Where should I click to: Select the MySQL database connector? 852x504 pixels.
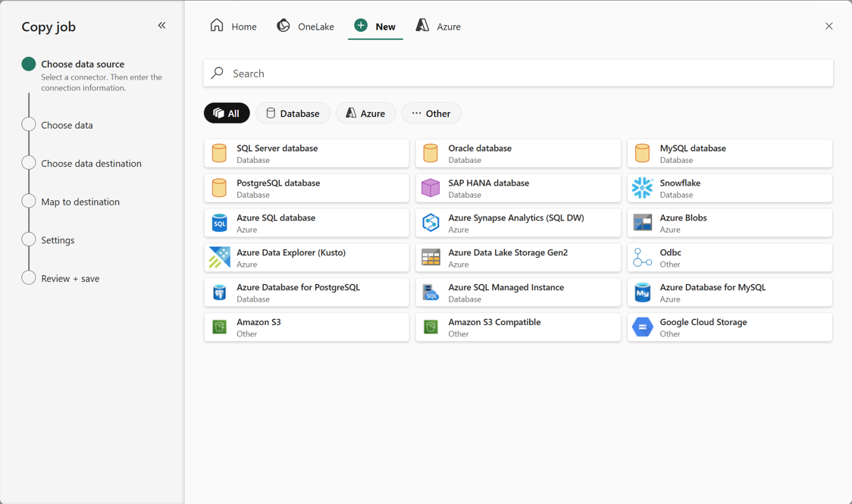[x=730, y=153]
